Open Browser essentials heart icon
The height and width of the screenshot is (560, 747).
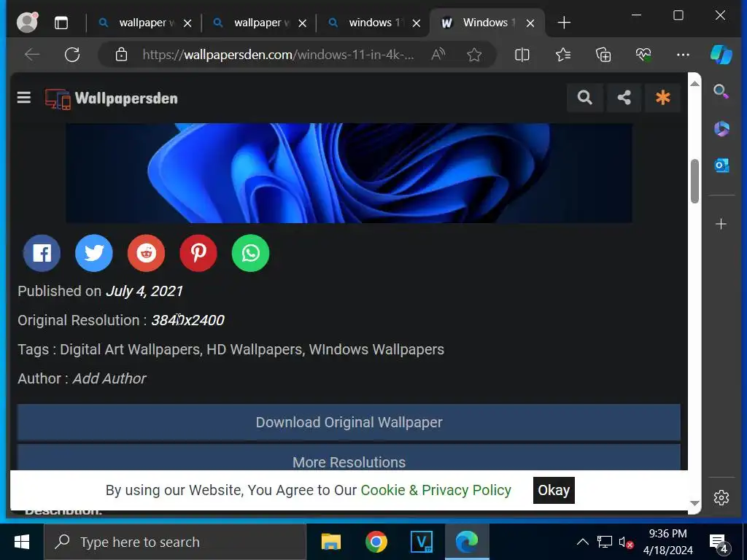643,55
